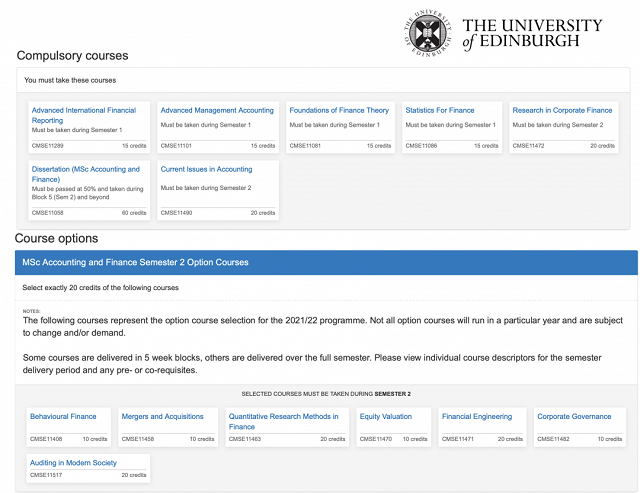640x493 pixels.
Task: Click the Course options heading
Action: click(x=56, y=238)
